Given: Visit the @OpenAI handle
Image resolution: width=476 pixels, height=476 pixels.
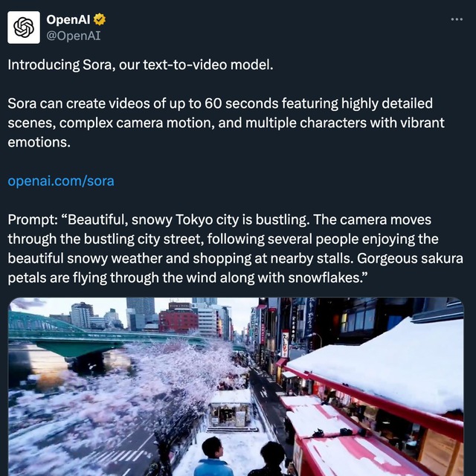Looking at the screenshot, I should (73, 36).
